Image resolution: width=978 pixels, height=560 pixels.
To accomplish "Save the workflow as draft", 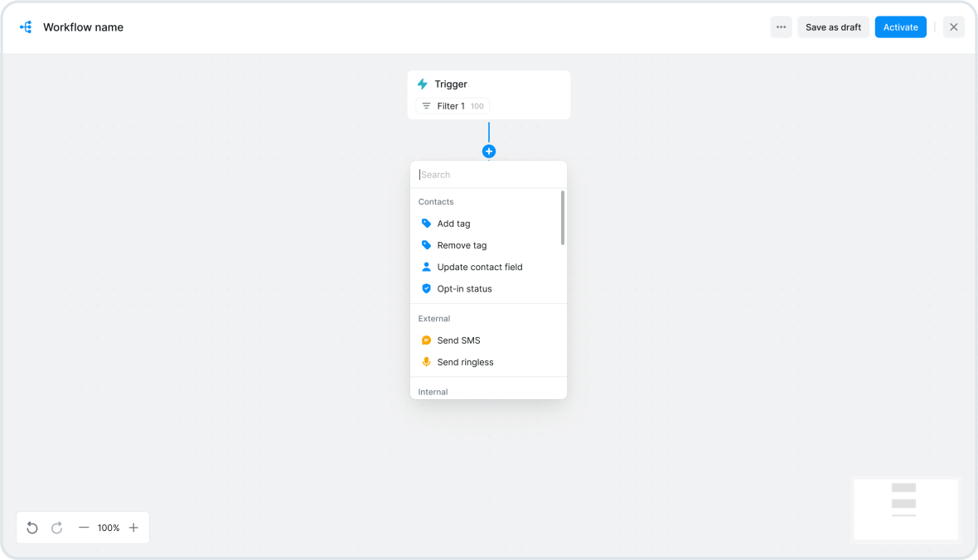I will (832, 27).
